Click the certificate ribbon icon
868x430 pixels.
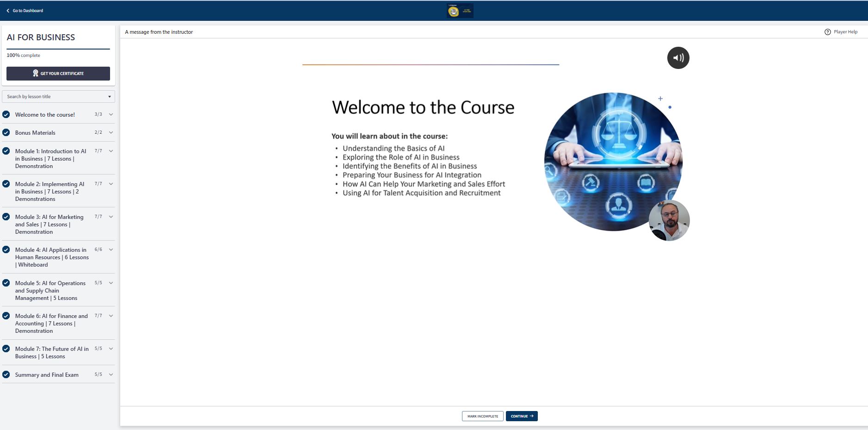click(36, 73)
